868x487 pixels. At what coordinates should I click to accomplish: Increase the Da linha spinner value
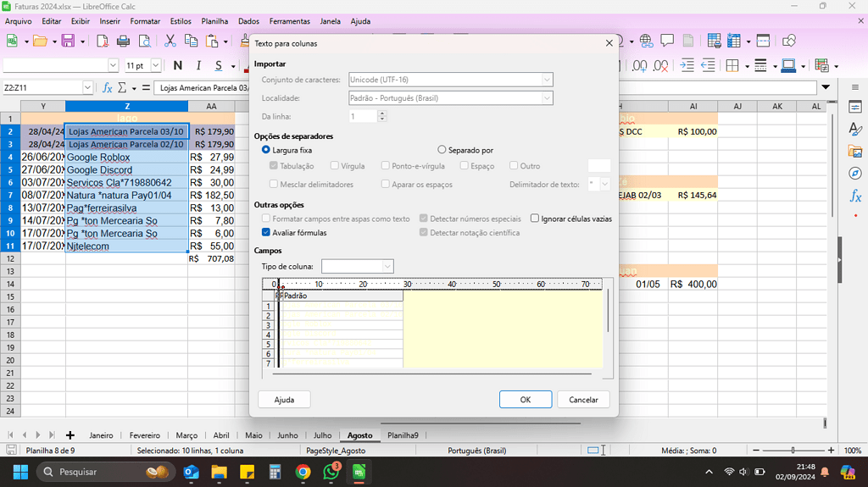382,113
